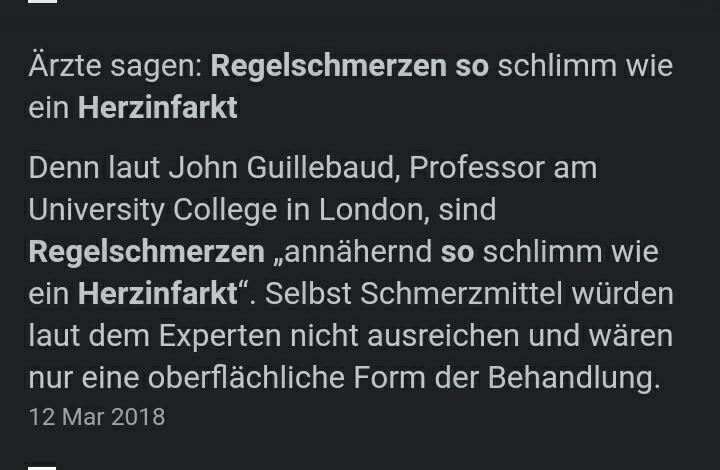The image size is (720, 470).
Task: Click the white icon fragment at top edge
Action: (42, 2)
